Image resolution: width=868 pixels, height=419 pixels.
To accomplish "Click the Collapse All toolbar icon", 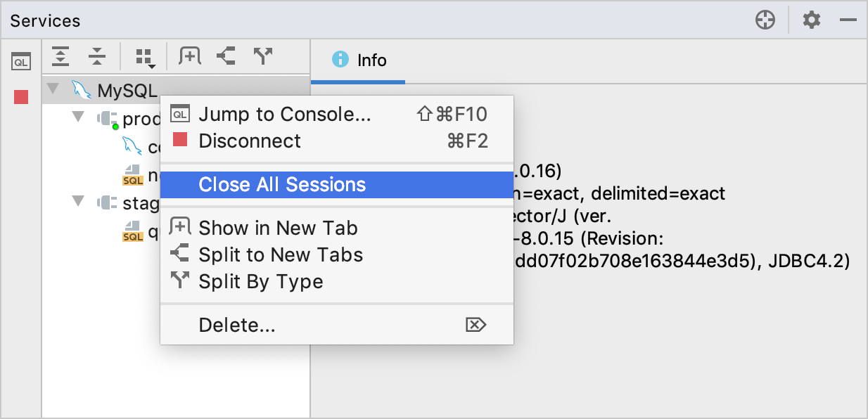I will point(96,57).
